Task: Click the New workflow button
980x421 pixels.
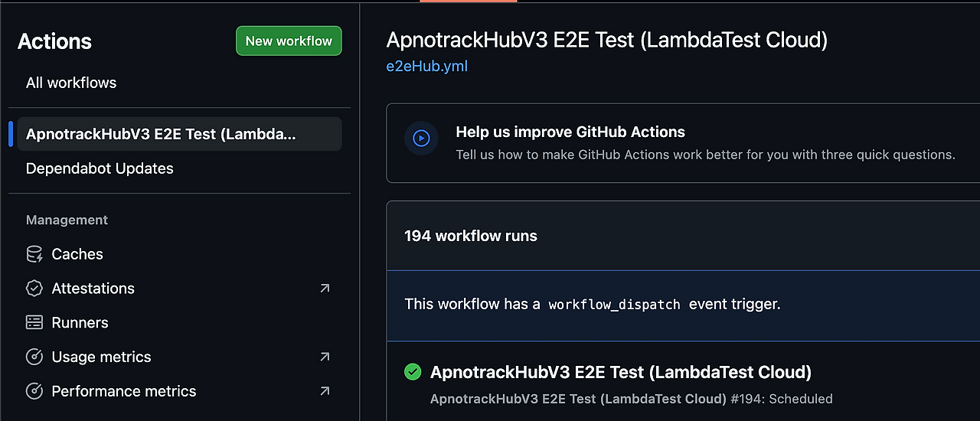Action: tap(289, 41)
